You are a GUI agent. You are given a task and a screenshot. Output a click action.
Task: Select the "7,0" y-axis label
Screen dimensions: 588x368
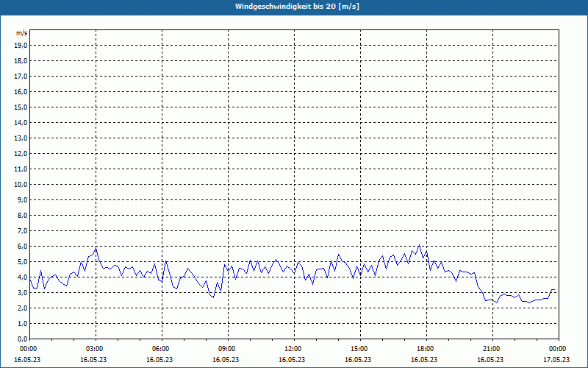point(22,231)
